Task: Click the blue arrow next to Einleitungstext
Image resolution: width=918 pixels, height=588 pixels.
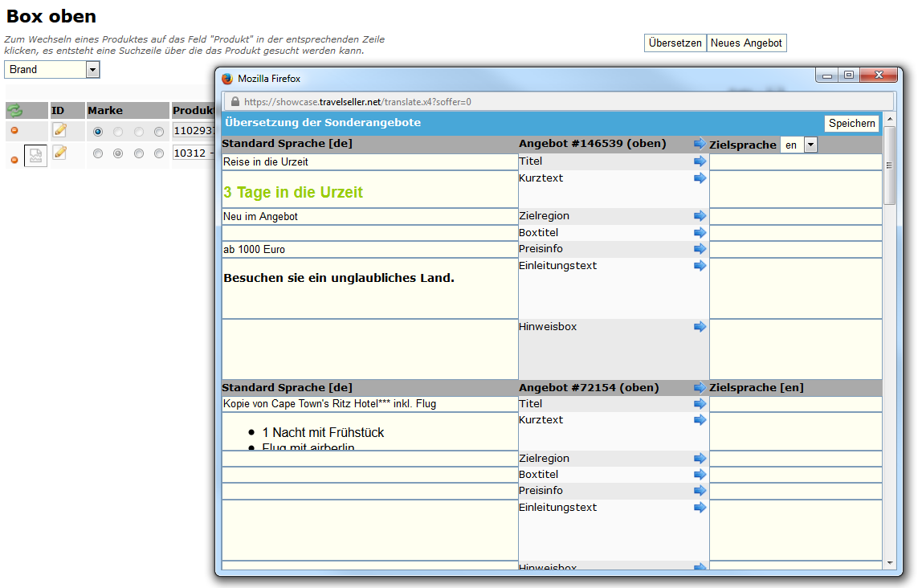Action: [x=700, y=266]
